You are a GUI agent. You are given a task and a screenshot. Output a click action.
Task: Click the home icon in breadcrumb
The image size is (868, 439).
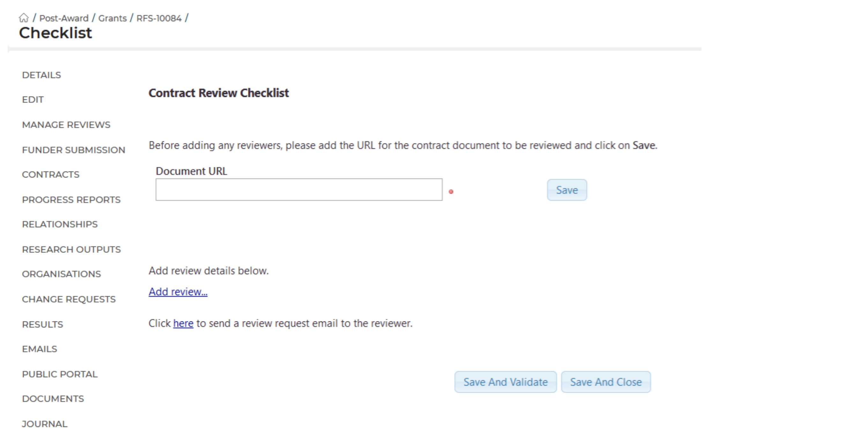(24, 18)
